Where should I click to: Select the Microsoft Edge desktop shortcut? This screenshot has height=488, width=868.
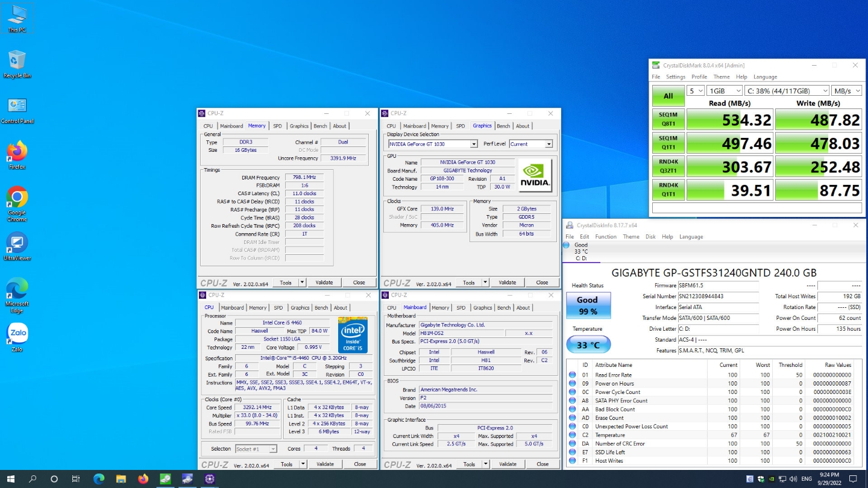point(17,295)
